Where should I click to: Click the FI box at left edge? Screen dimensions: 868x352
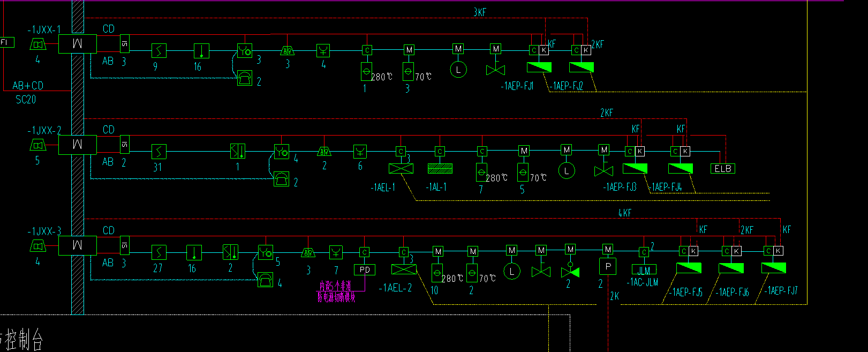pos(6,42)
